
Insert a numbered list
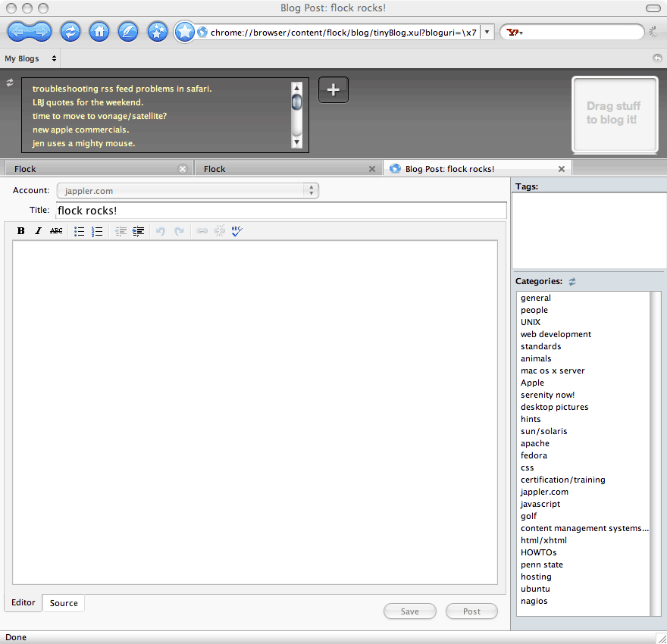[x=97, y=231]
